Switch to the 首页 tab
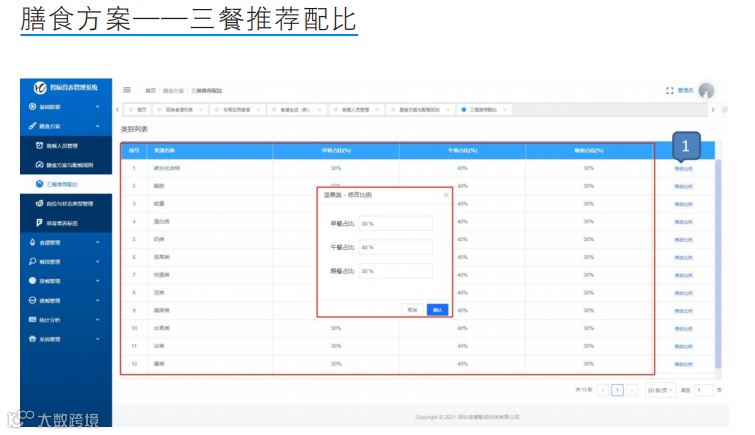Viewport: 755px width, 435px height. 137,110
